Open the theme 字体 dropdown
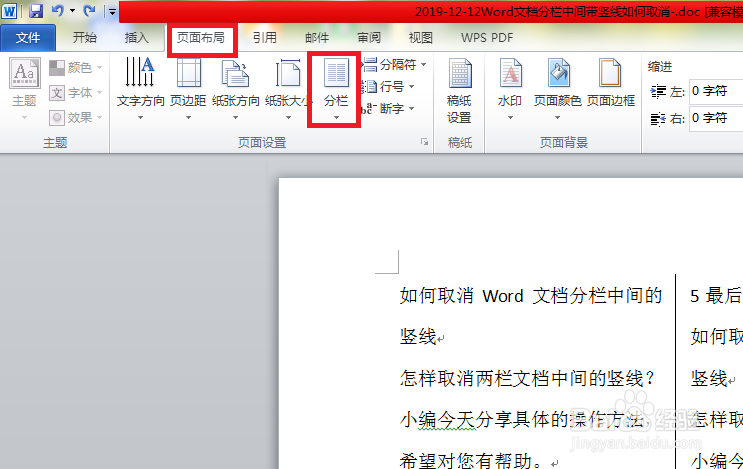The image size is (743, 469). (76, 92)
